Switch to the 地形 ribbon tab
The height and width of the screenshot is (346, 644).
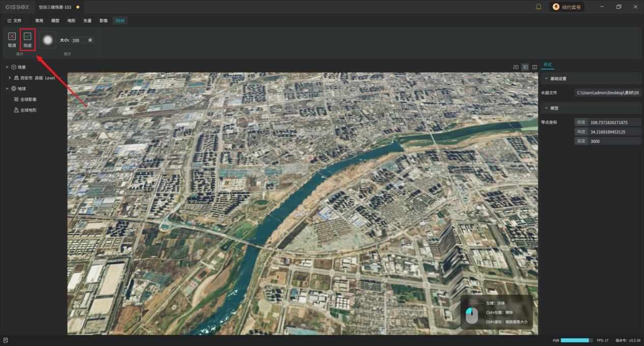point(71,21)
